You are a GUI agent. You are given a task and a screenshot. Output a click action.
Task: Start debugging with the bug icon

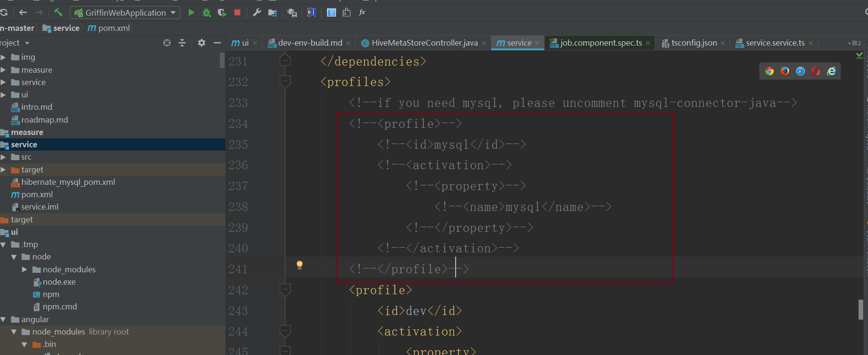[x=206, y=12]
